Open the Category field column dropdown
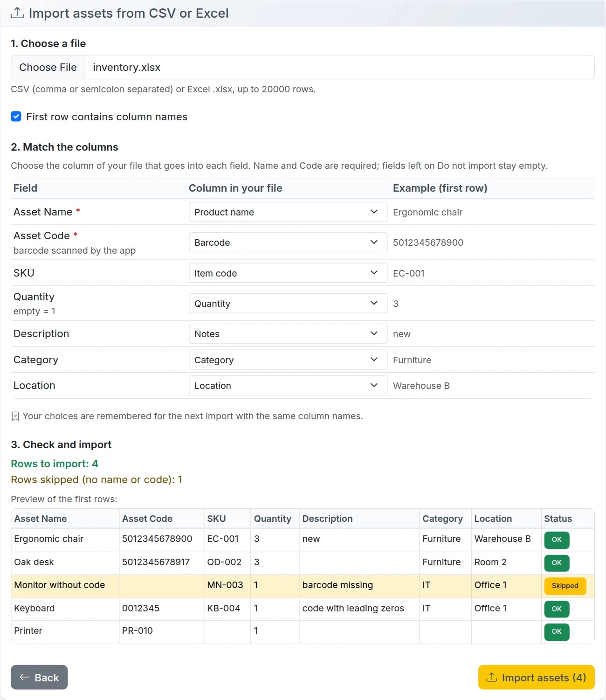606x700 pixels. point(288,360)
